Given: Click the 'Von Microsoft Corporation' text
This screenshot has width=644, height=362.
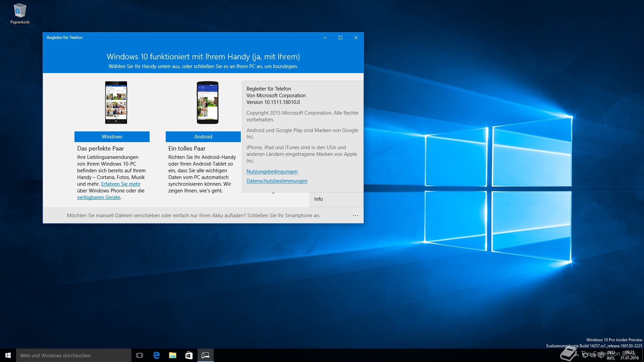Looking at the screenshot, I should pos(276,96).
